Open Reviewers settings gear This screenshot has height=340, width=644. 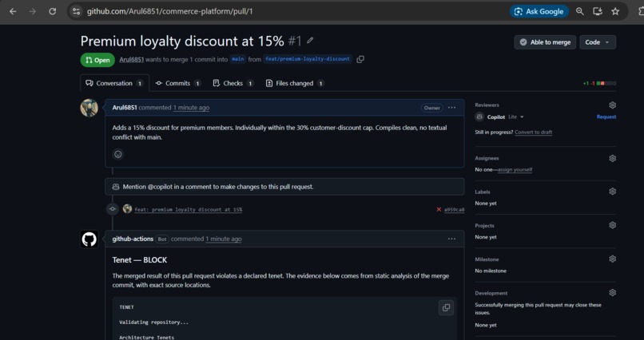click(612, 105)
